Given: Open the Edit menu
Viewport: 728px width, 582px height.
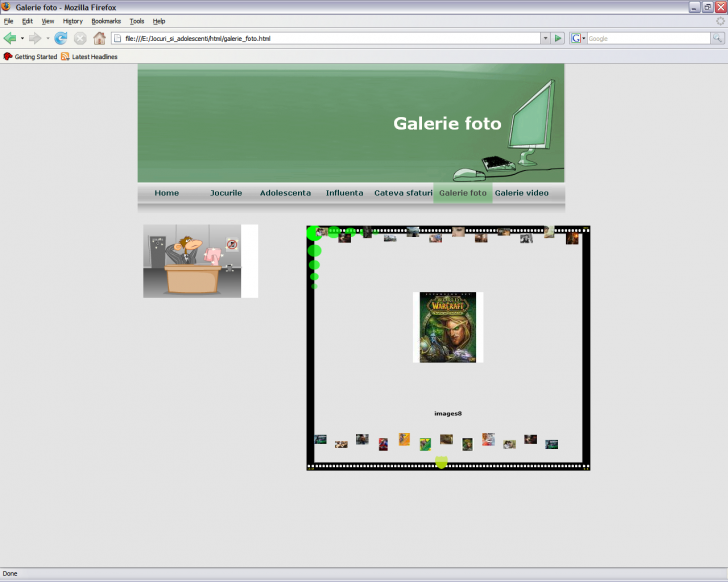Looking at the screenshot, I should coord(27,21).
